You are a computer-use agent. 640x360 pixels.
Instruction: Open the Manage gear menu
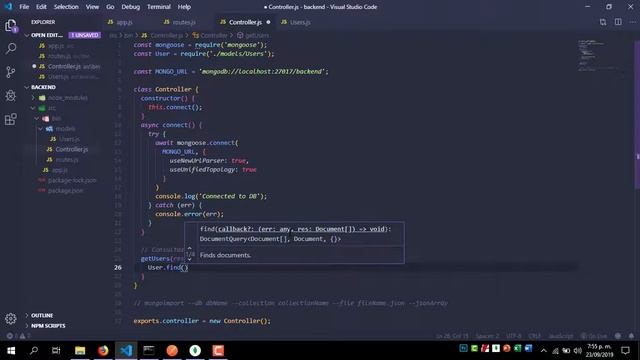[x=11, y=318]
